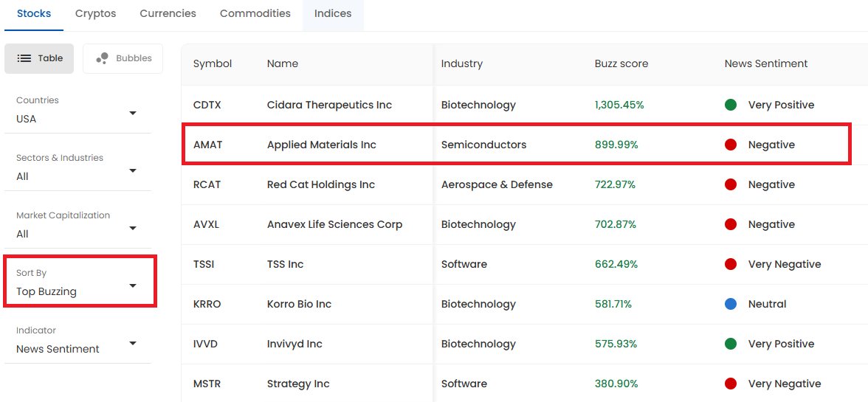The image size is (868, 402).
Task: Click the AVXL symbol
Action: (207, 224)
